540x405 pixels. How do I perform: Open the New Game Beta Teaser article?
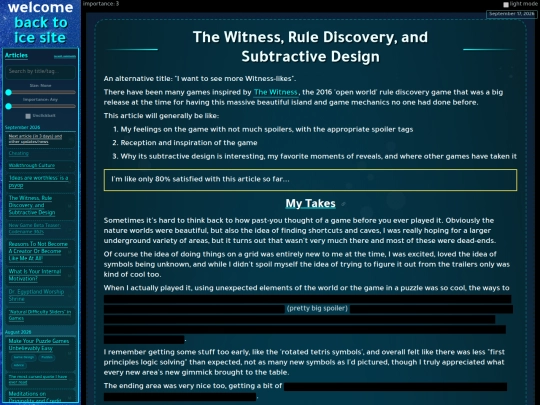[34, 228]
